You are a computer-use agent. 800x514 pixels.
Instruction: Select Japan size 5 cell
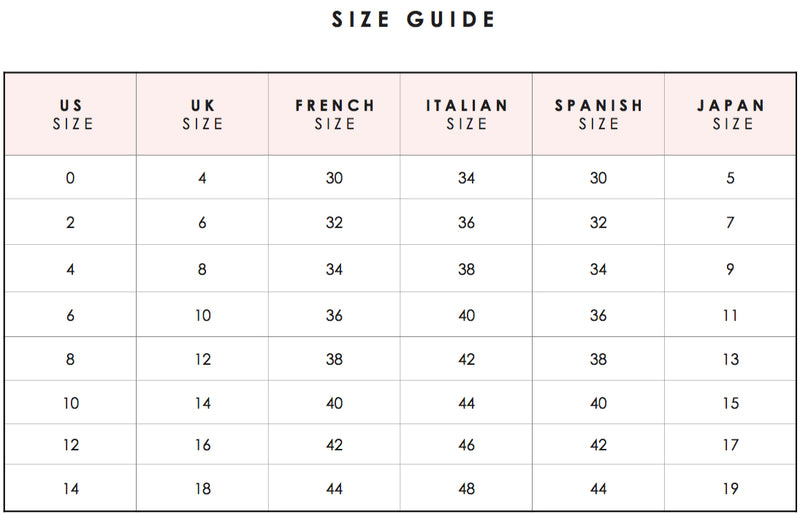pyautogui.click(x=731, y=179)
